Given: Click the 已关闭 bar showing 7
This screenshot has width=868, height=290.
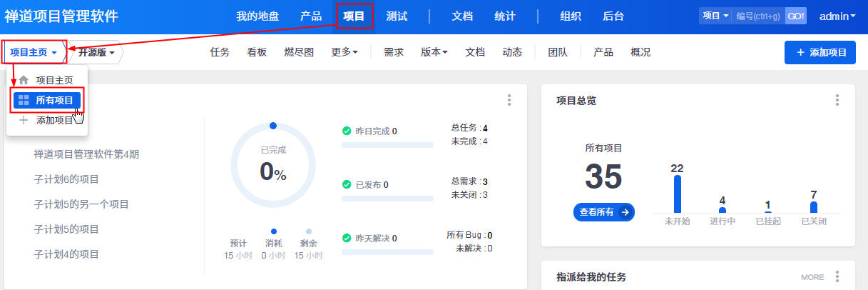Looking at the screenshot, I should (x=814, y=207).
